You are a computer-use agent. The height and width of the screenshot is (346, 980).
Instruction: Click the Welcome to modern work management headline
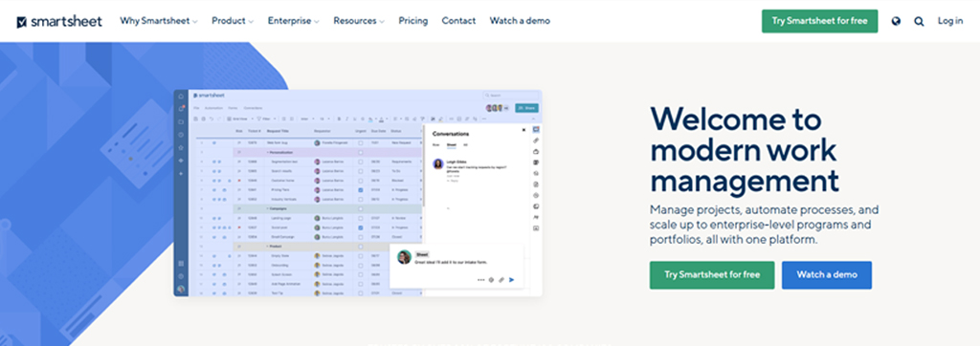click(x=745, y=150)
